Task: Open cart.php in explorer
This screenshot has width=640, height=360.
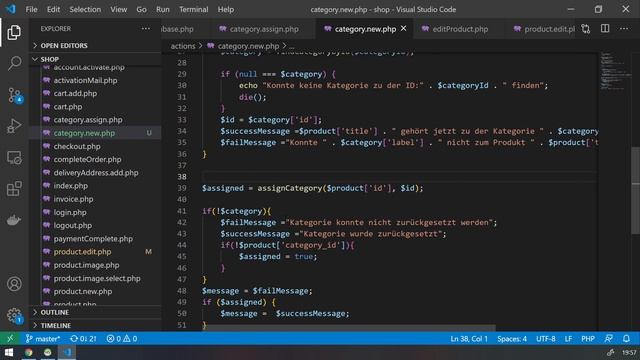Action: click(x=68, y=107)
